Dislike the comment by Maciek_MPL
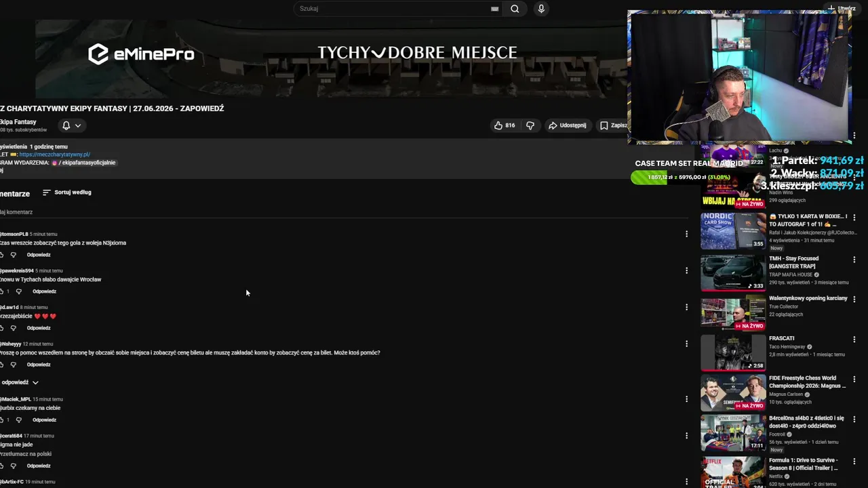Viewport: 868px width, 488px height. [18, 420]
